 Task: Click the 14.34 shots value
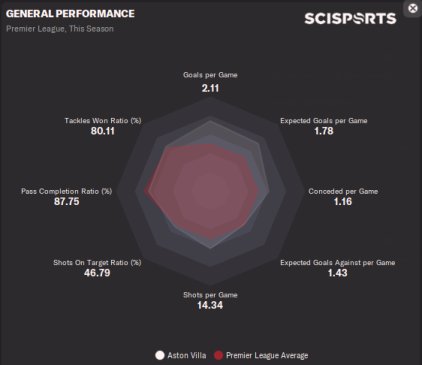click(210, 305)
